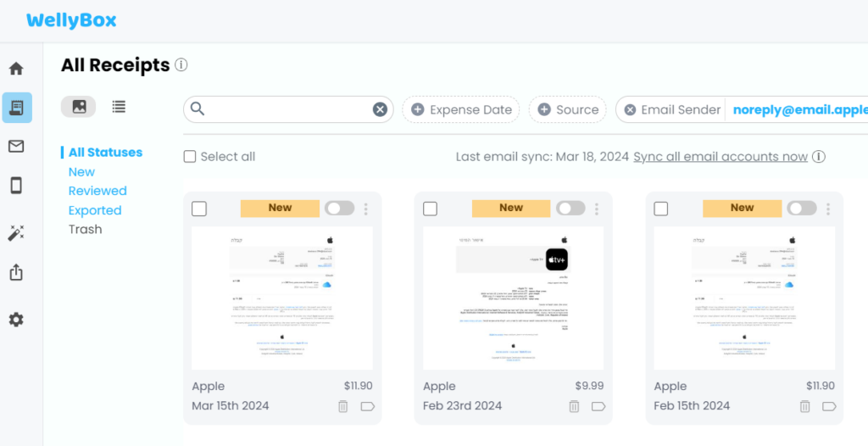Screen dimensions: 868x446
Task: Click New badge on Feb 23rd receipt
Action: pyautogui.click(x=511, y=209)
